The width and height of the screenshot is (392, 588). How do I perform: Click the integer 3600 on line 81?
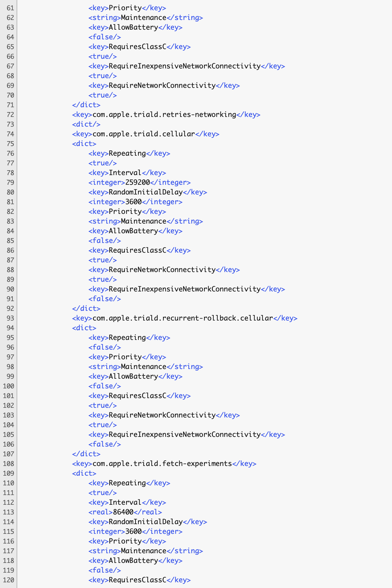pyautogui.click(x=134, y=202)
